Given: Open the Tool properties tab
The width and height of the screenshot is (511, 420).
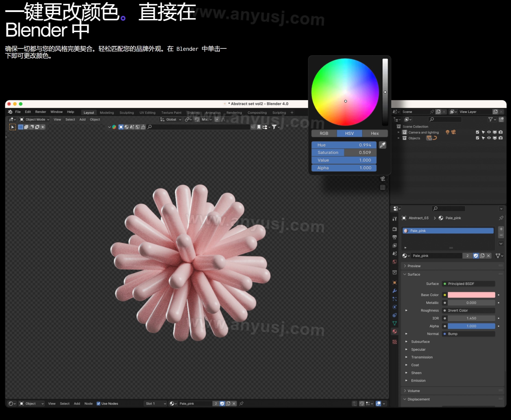Looking at the screenshot, I should (395, 219).
